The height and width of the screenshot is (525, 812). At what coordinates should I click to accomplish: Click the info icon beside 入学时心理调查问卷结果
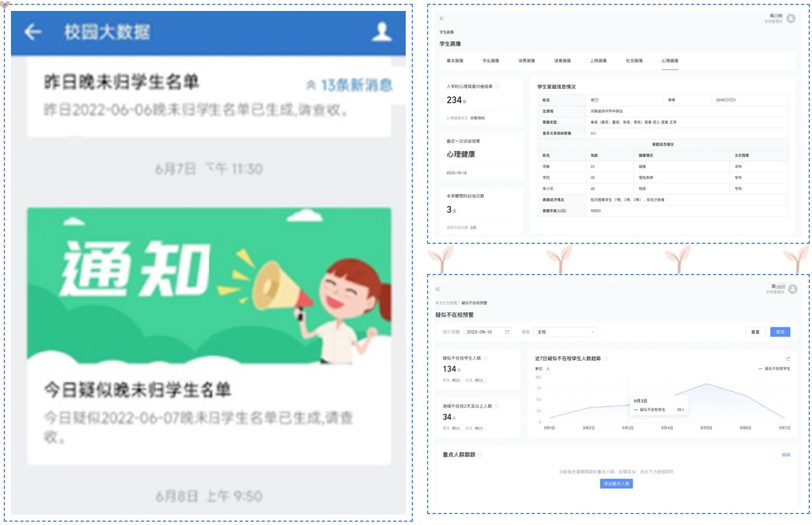[x=498, y=87]
